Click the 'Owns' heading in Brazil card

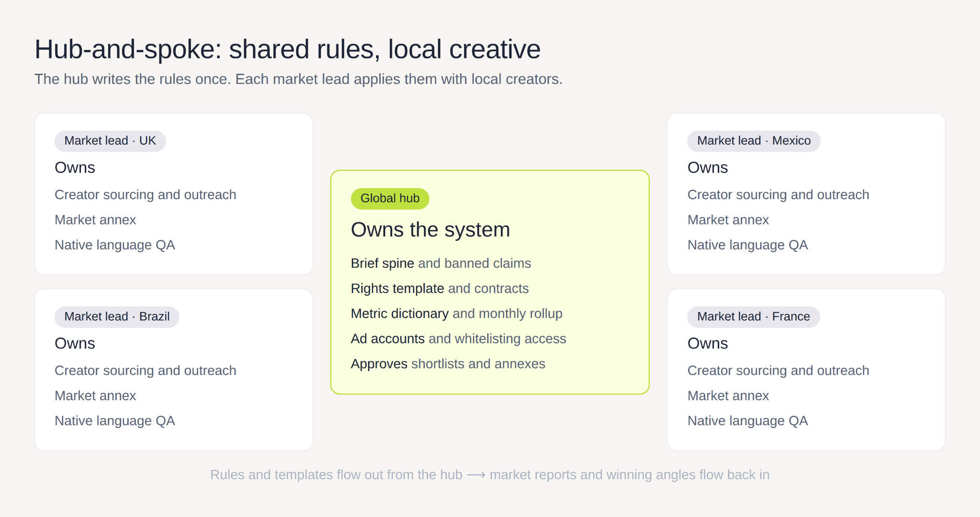(75, 343)
